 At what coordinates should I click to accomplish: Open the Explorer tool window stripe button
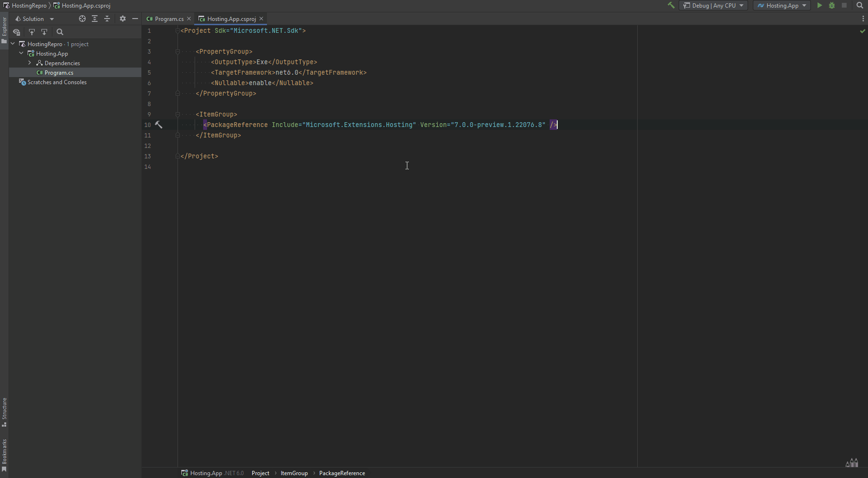[x=4, y=30]
